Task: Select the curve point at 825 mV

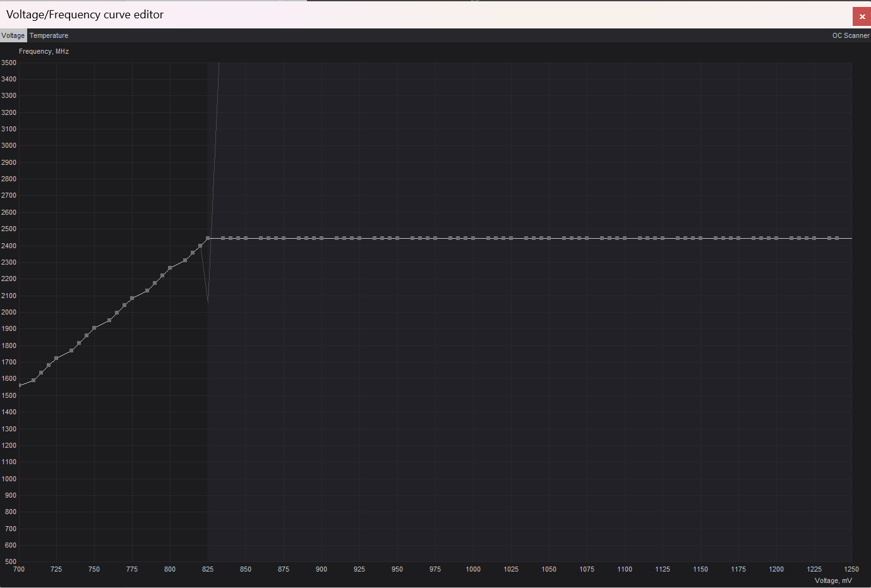Action: (208, 238)
